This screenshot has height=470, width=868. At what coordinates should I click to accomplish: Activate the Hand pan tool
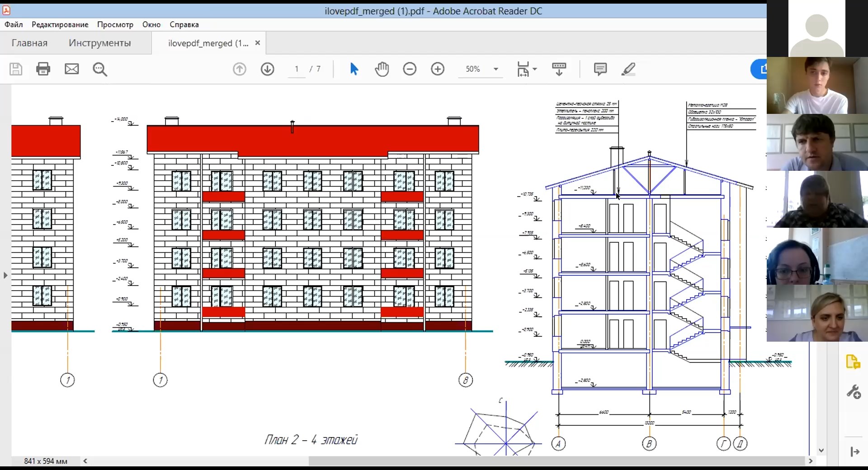coord(382,69)
